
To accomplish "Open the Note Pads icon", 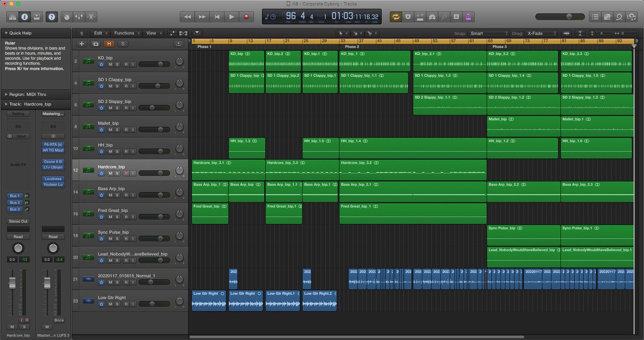I will (607, 16).
